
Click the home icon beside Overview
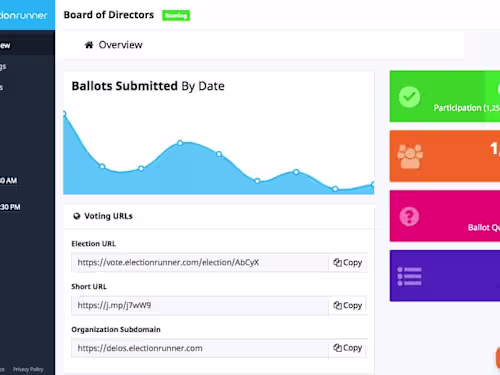tap(89, 45)
